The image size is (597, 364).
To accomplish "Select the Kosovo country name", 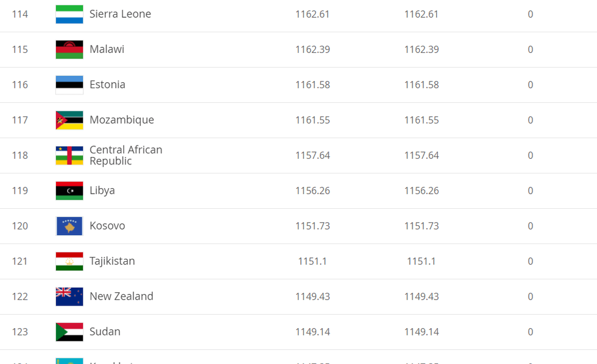I will coord(107,226).
